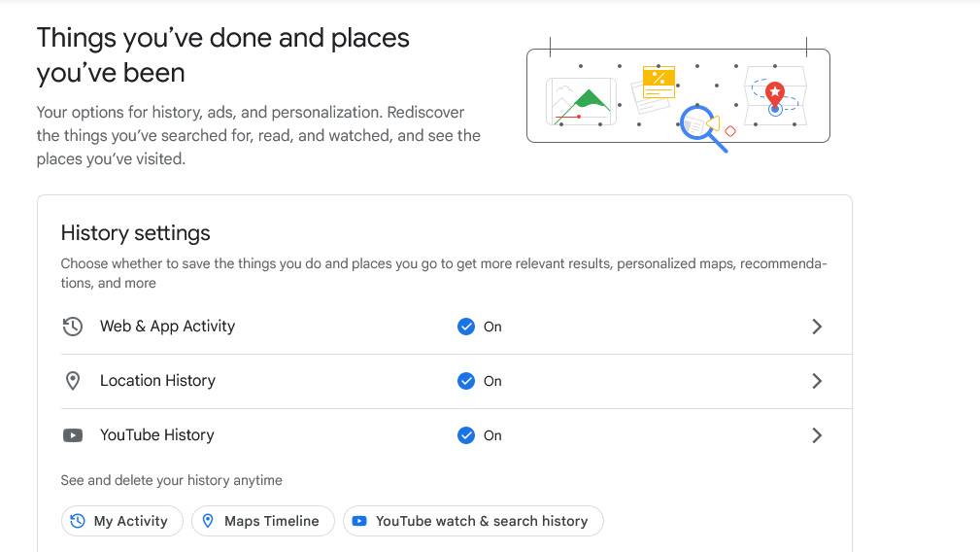Click the history icon in My Activity chip
The height and width of the screenshot is (552, 980).
(78, 521)
